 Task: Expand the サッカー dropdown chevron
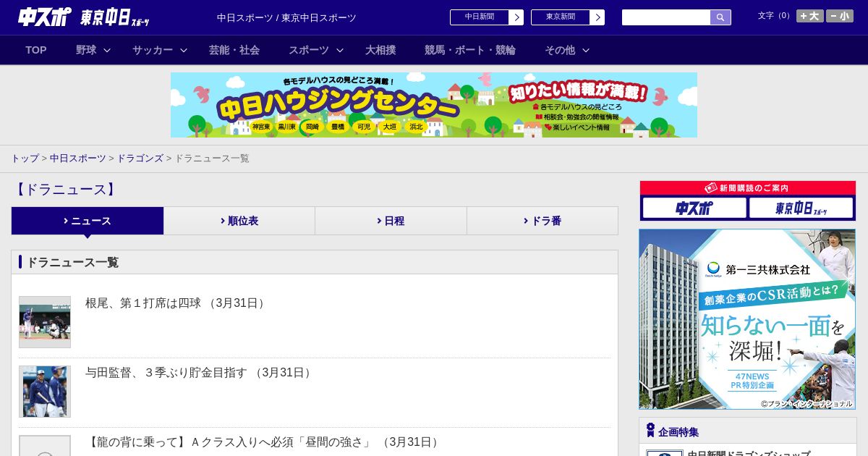click(x=184, y=50)
